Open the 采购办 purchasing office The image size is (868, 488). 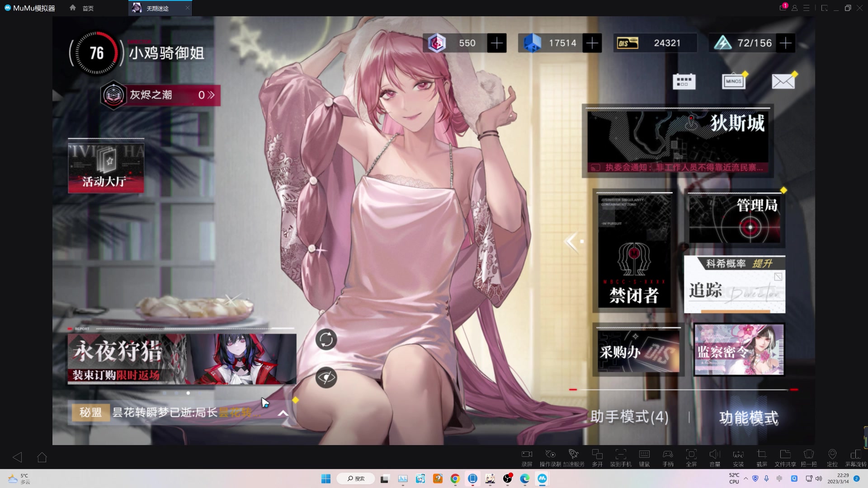[x=638, y=351]
